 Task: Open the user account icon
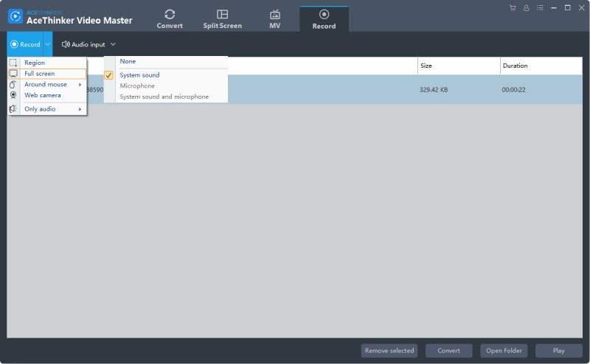(526, 8)
